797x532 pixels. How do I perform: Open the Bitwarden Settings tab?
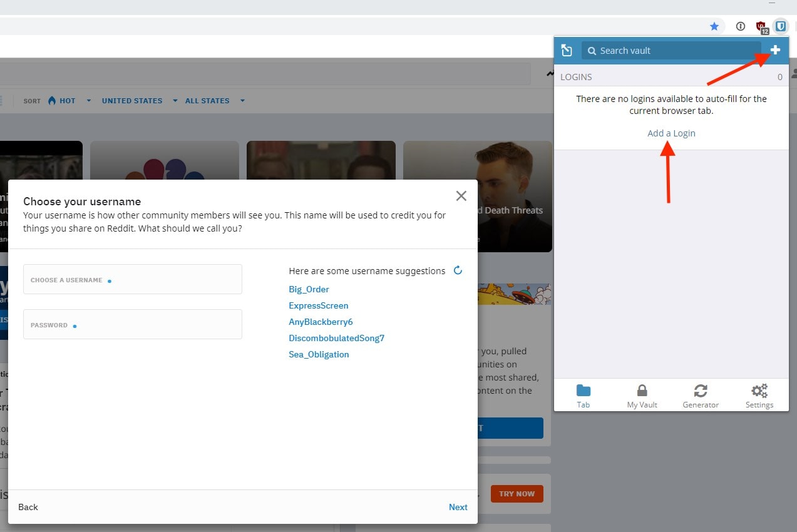tap(759, 396)
